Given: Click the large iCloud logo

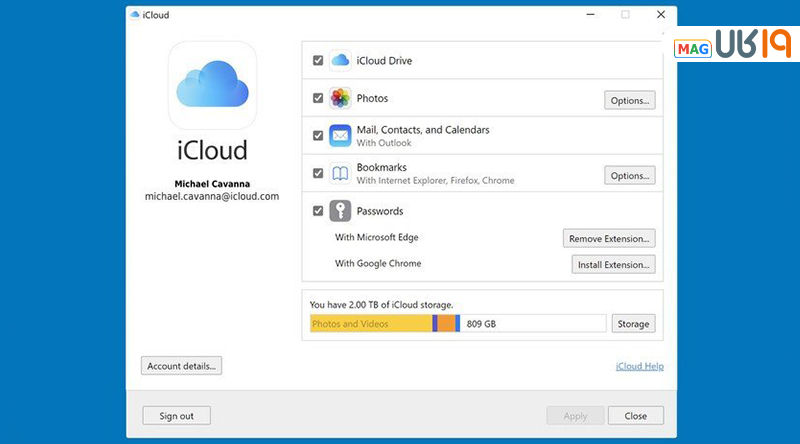Looking at the screenshot, I should (211, 87).
